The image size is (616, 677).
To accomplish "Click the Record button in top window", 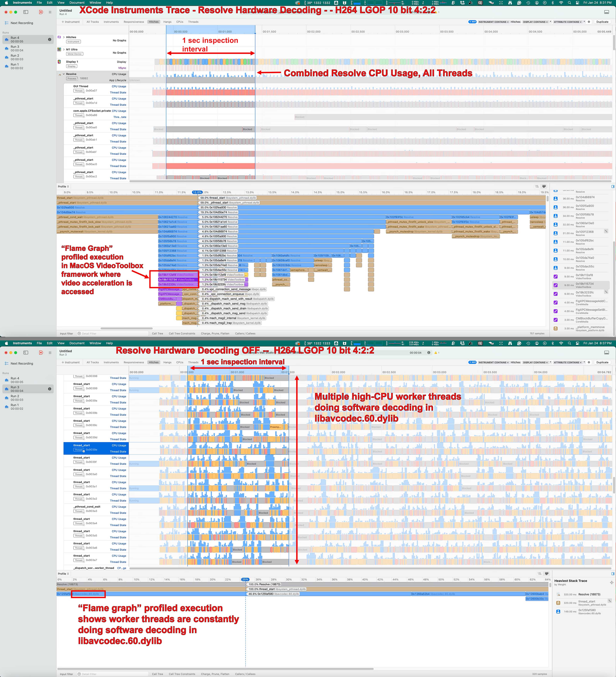I will click(41, 12).
